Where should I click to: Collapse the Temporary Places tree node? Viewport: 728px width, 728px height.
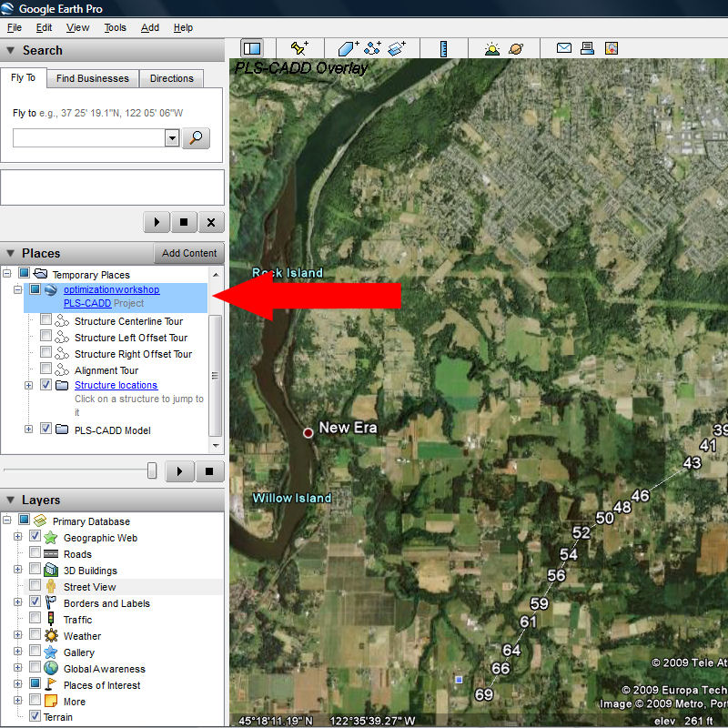pyautogui.click(x=7, y=273)
